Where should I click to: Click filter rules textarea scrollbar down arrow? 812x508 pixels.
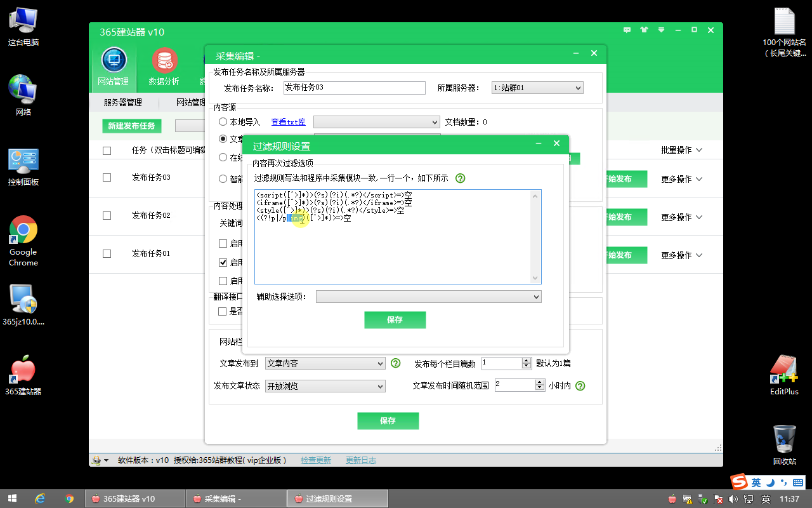coord(535,278)
